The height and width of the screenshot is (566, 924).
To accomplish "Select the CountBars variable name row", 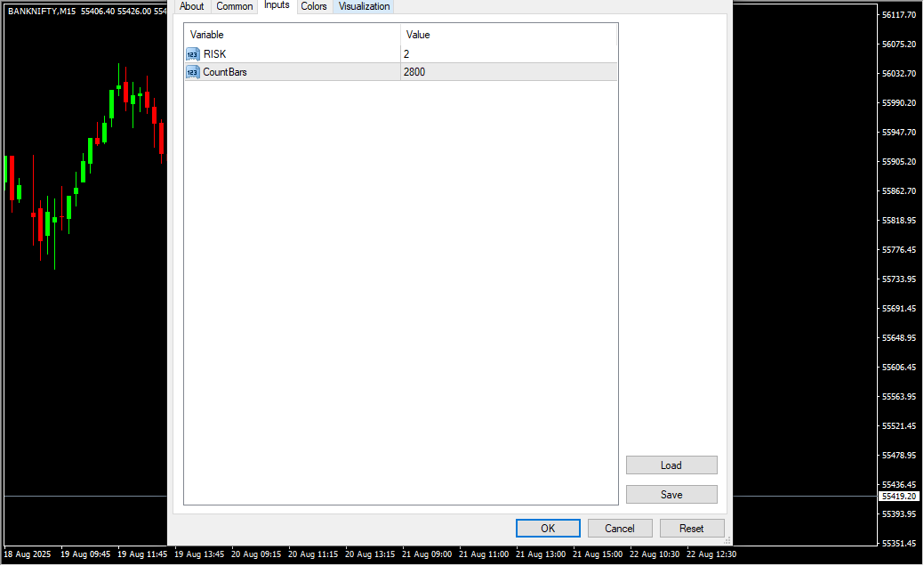I will pos(225,72).
